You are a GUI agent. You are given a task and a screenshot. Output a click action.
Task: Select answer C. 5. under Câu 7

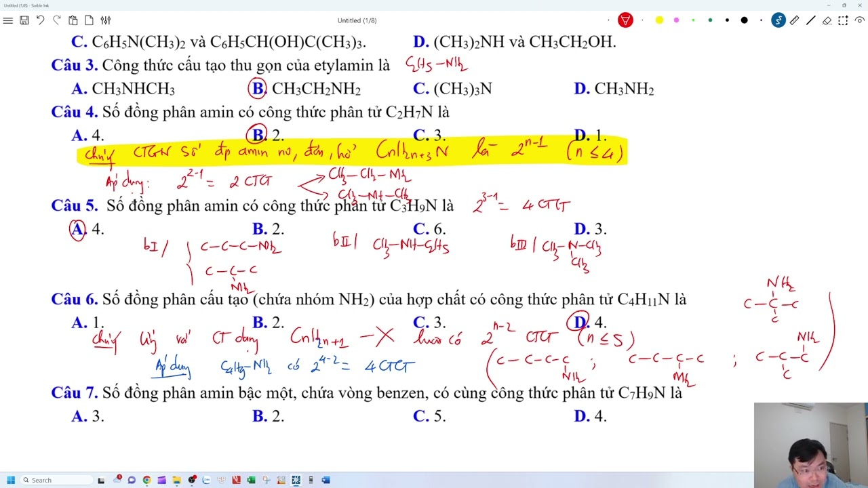click(429, 416)
